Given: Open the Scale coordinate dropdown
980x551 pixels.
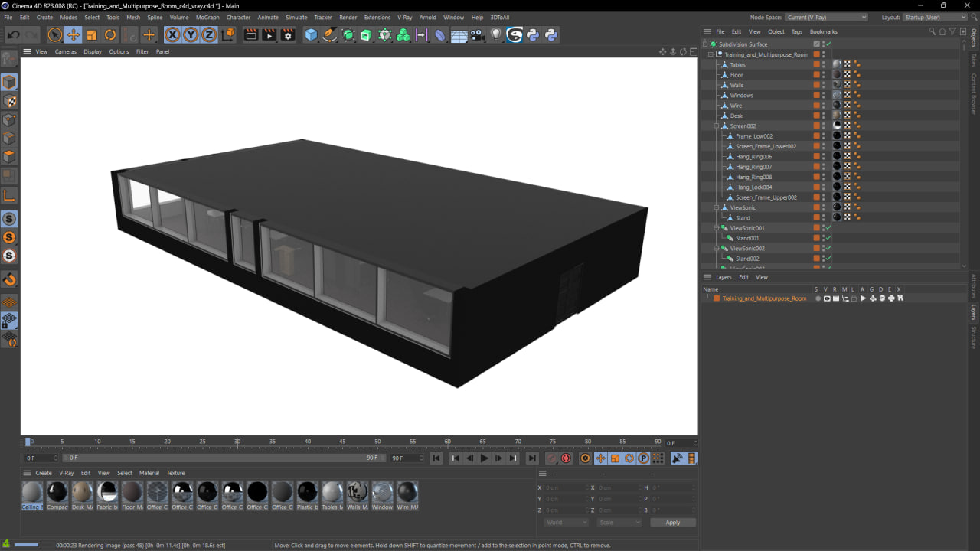Looking at the screenshot, I should [x=619, y=522].
